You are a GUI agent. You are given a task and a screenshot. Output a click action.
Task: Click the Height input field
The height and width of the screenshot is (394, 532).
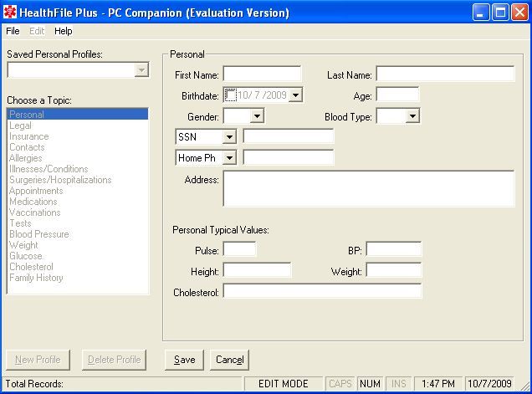click(x=257, y=270)
